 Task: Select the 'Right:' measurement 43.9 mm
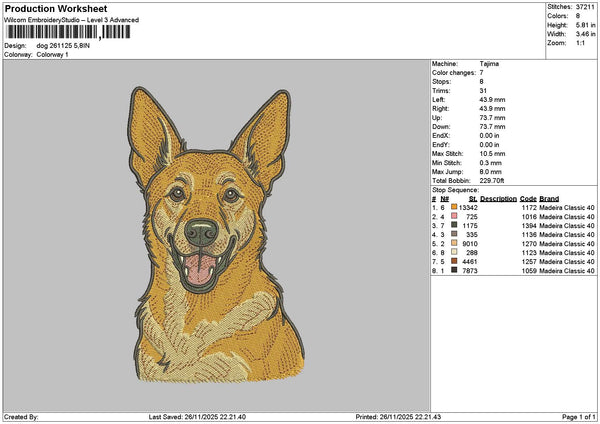[492, 109]
